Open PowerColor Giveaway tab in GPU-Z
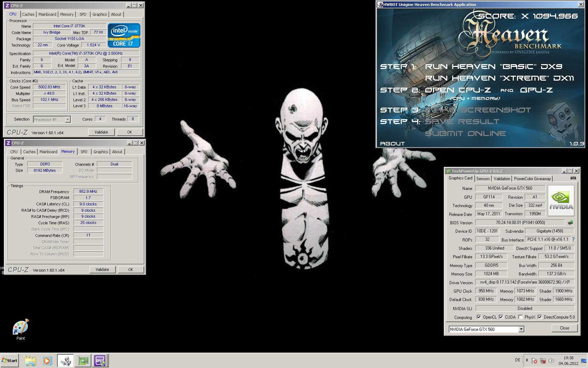The height and width of the screenshot is (368, 588). [532, 179]
